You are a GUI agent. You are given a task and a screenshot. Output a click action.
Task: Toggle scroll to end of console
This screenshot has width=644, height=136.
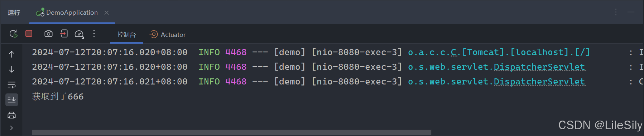[11, 99]
